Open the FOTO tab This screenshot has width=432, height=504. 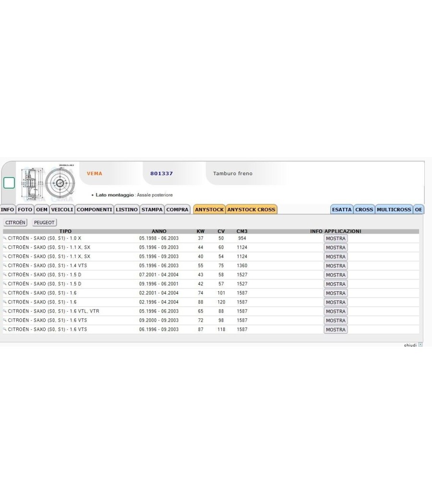click(25, 210)
